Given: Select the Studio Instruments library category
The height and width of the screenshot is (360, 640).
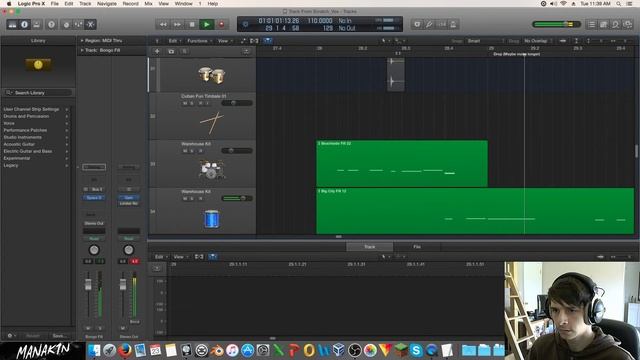Looking at the screenshot, I should (x=36, y=137).
